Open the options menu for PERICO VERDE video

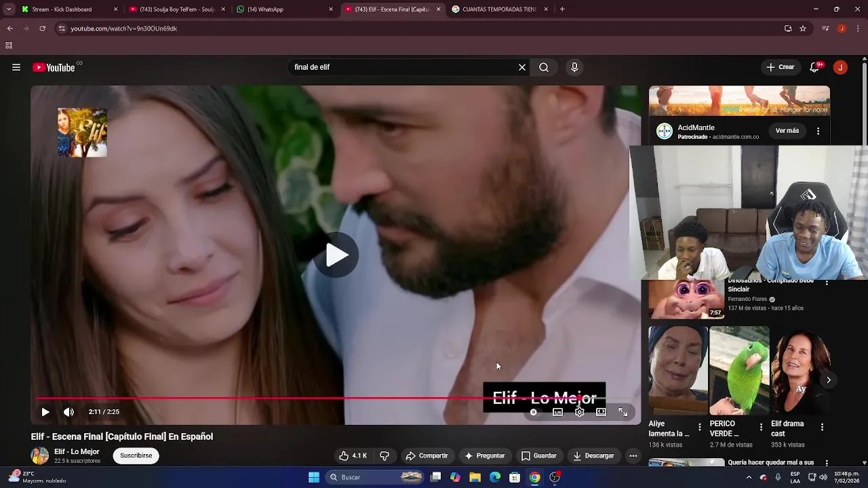tap(761, 427)
